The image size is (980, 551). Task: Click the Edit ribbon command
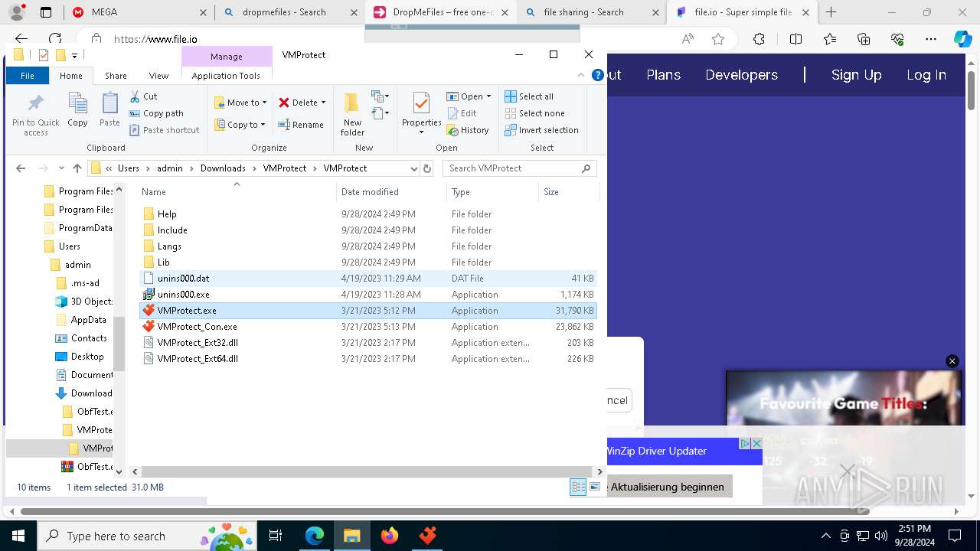coord(462,113)
